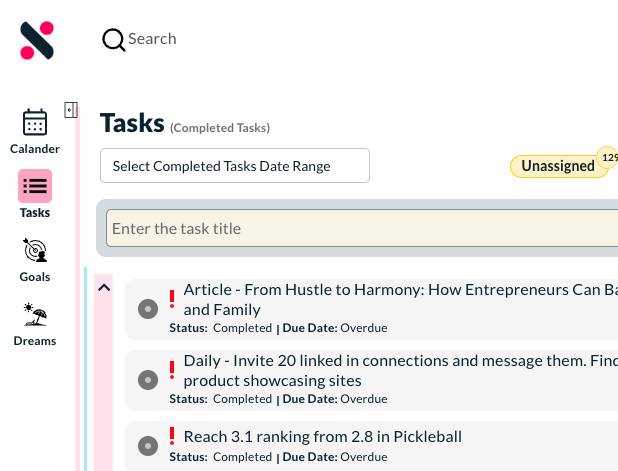Click Status Completed on Daily Invite task
Viewport: 618px width, 471px height.
pos(221,399)
